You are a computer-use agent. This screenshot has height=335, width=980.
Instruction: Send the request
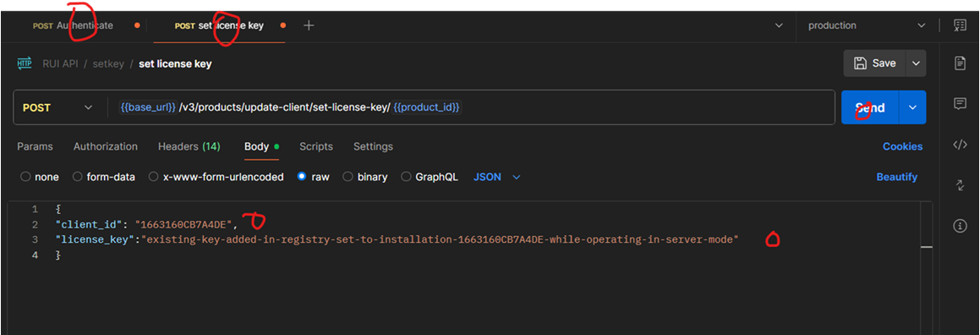pos(870,107)
